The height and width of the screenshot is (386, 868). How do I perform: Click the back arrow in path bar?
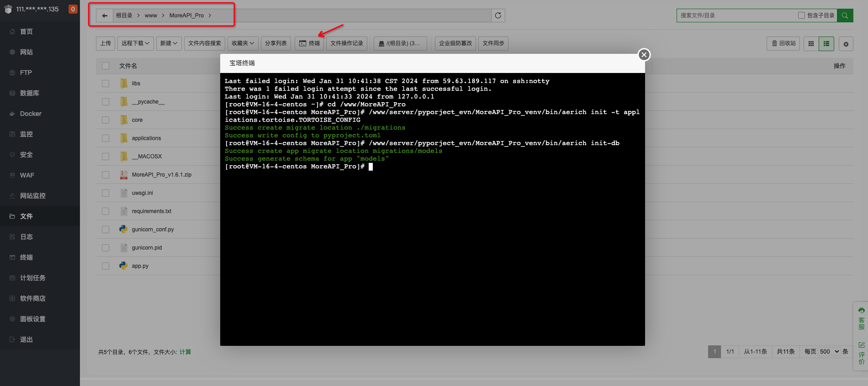(105, 16)
